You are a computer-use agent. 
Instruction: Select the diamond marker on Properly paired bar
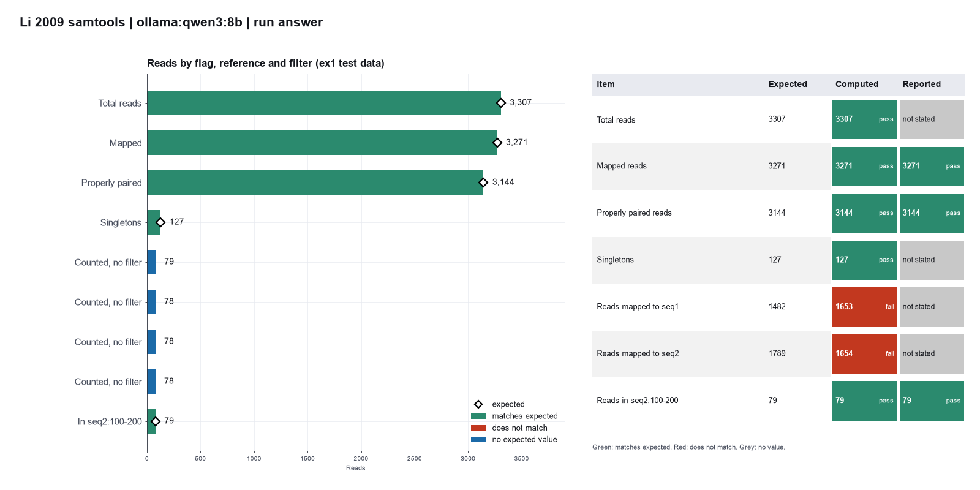coord(483,183)
